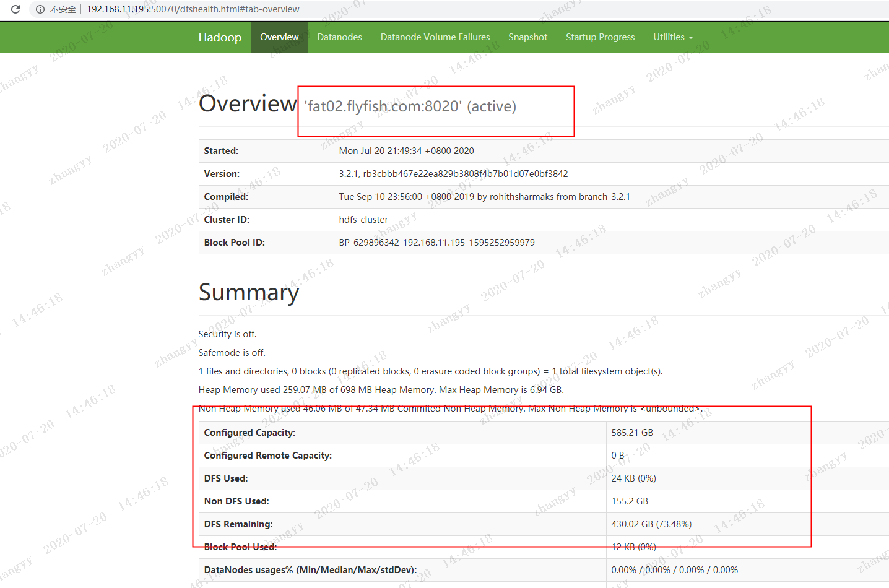Screen dimensions: 889x588
Task: Click the Block Pool ID: label
Action: pyautogui.click(x=234, y=243)
